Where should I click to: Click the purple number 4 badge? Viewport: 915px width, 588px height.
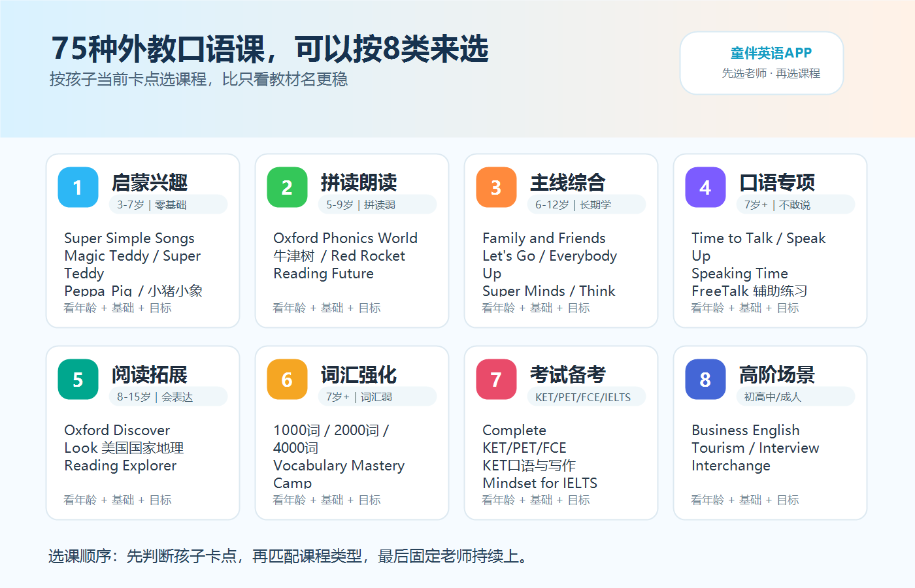coord(705,188)
